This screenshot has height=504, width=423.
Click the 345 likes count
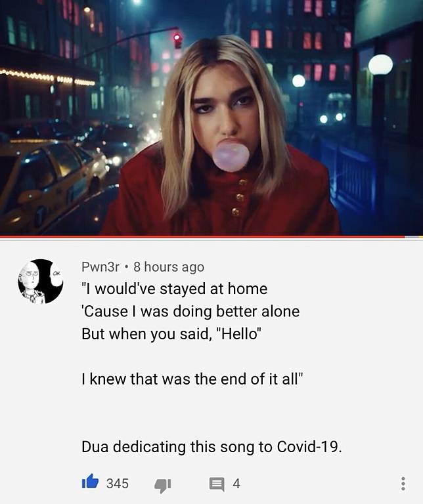(x=118, y=484)
